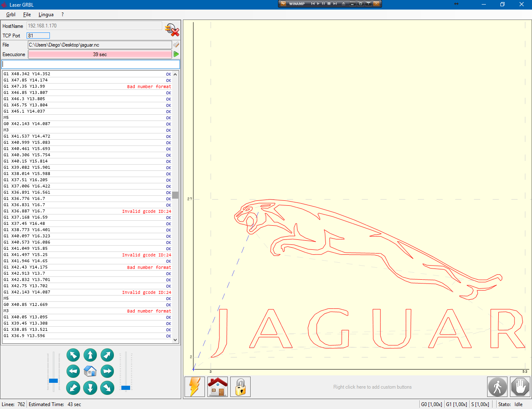Minimize the Winamp mini player
This screenshot has height=409, width=532.
(x=352, y=4)
